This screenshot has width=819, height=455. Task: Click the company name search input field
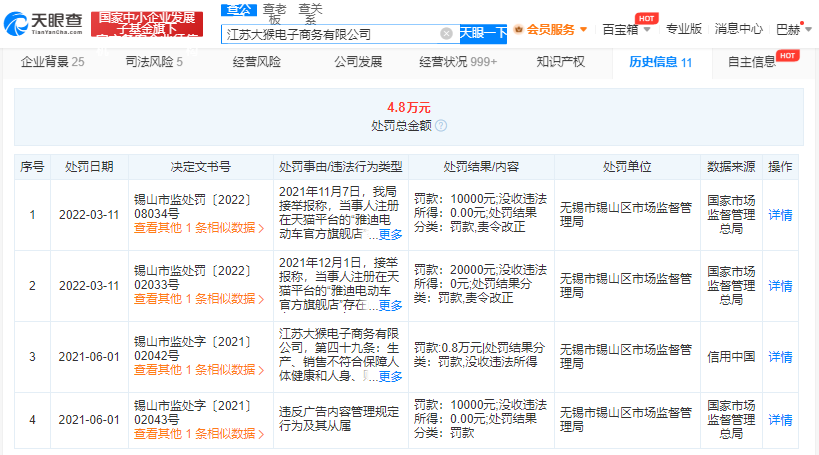pyautogui.click(x=330, y=34)
